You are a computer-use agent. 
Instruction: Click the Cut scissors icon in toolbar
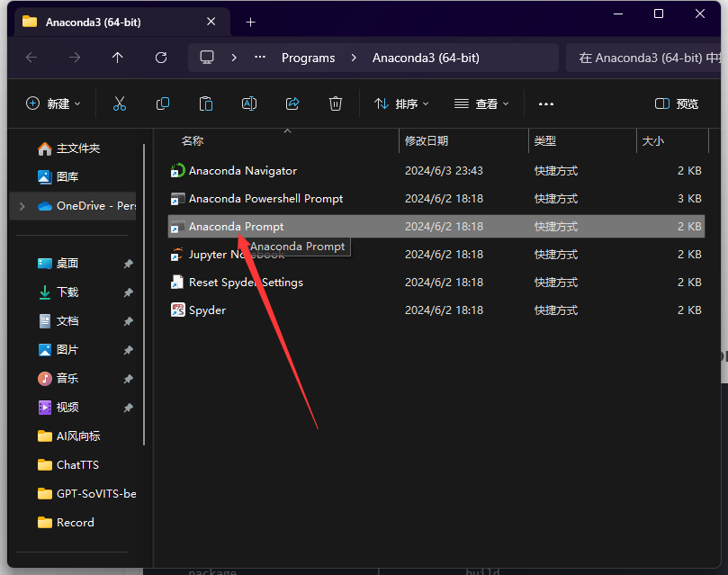pyautogui.click(x=120, y=103)
